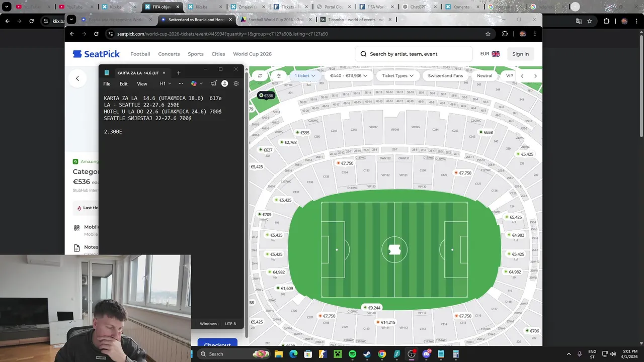The width and height of the screenshot is (644, 362).
Task: Click the OBS icon in taskbar
Action: pyautogui.click(x=412, y=354)
